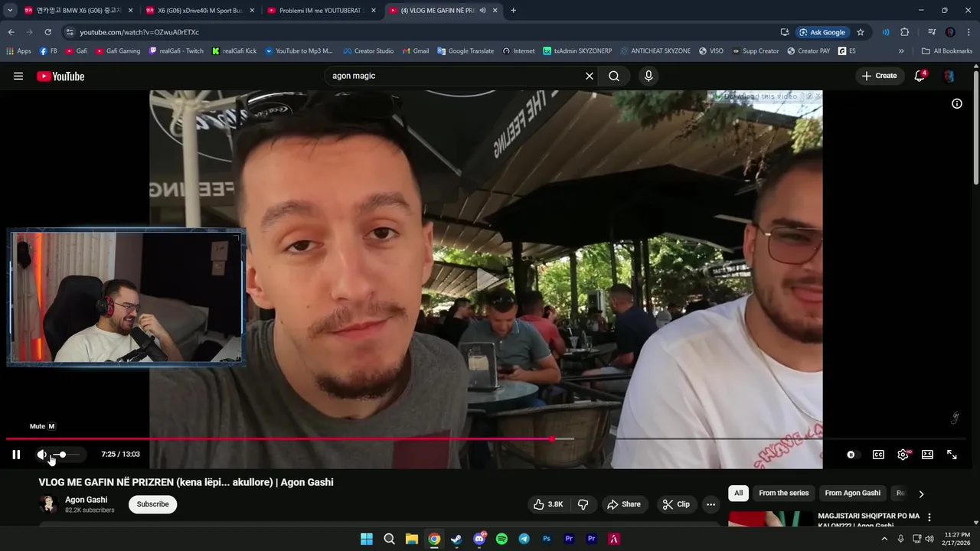The image size is (980, 551).
Task: Click Ask Google button
Action: 823,32
